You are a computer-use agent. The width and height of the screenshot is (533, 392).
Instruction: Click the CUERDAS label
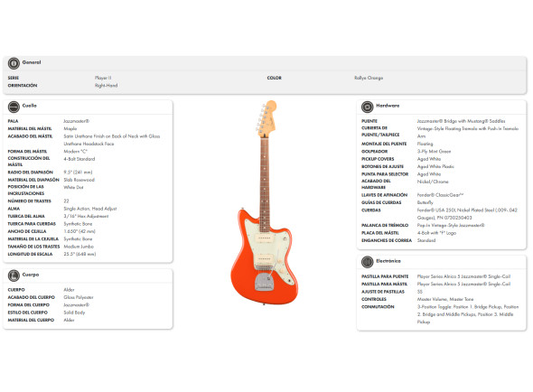coord(371,210)
